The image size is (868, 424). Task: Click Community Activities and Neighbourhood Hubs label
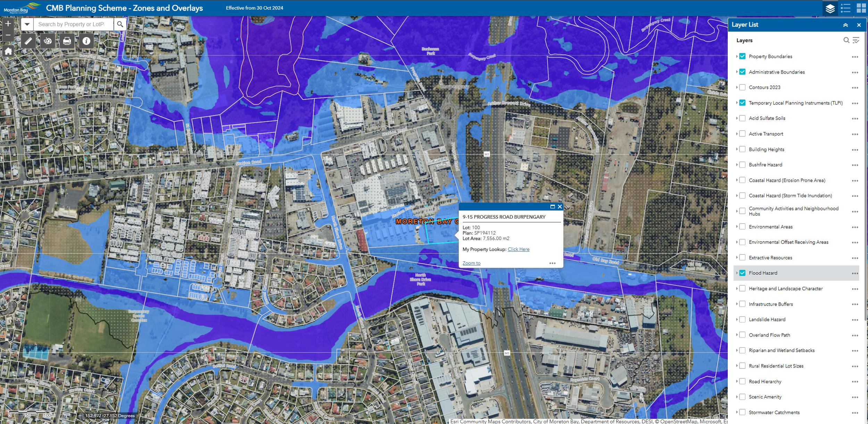click(793, 211)
